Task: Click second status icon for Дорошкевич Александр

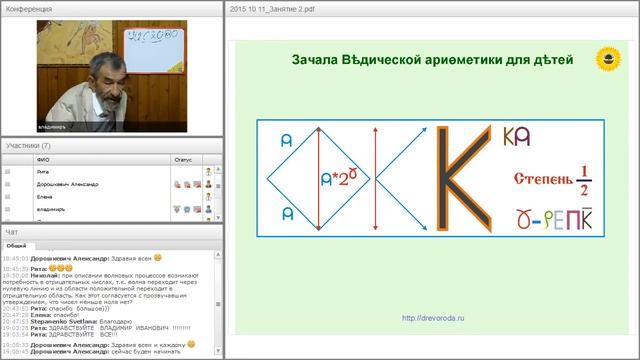Action: point(187,184)
